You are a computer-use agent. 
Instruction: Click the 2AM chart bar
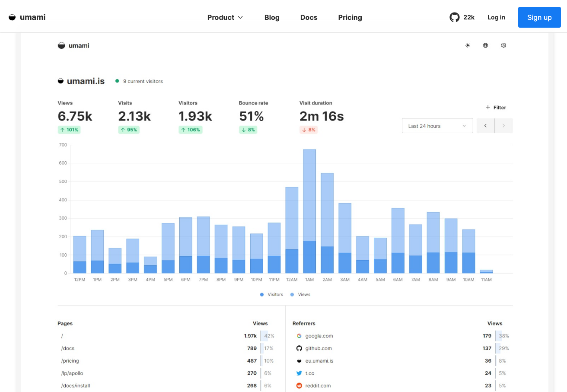tap(327, 223)
